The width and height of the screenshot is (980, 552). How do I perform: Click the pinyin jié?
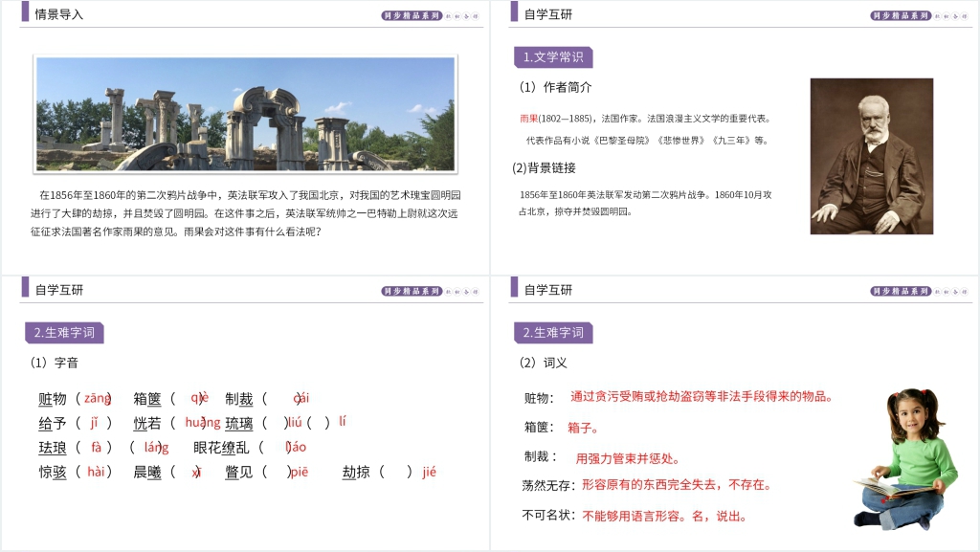429,472
